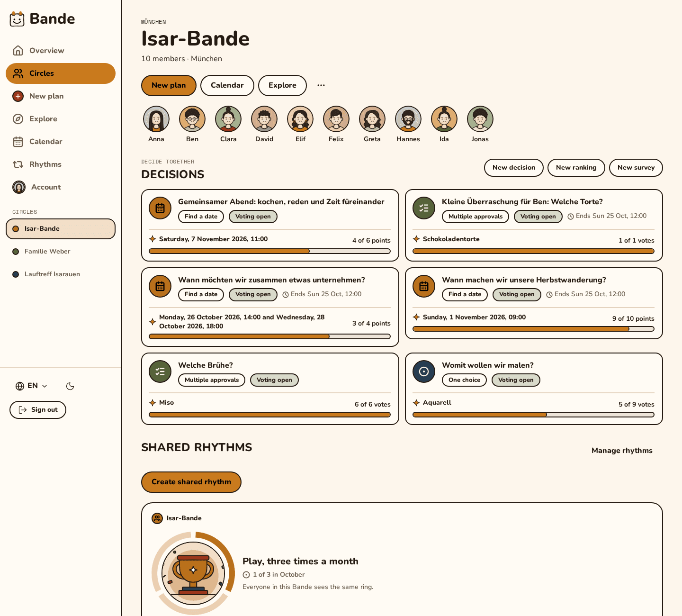This screenshot has width=682, height=616.
Task: Click the checklist icon on the Welche Brühe card
Action: (x=160, y=371)
